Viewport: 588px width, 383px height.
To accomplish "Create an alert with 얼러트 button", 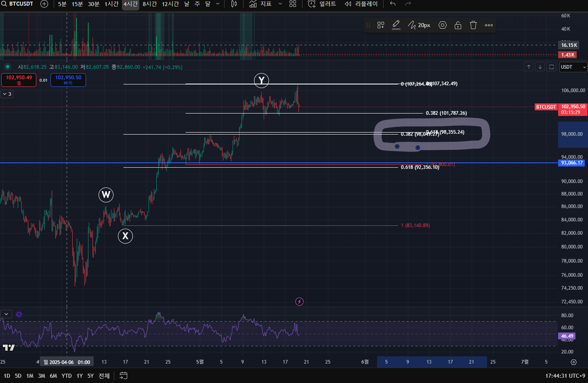I will pyautogui.click(x=322, y=4).
